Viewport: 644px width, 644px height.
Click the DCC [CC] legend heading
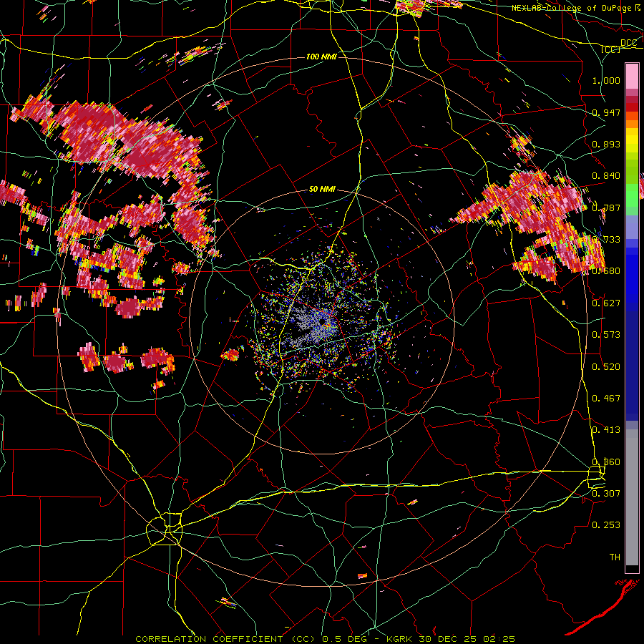point(619,46)
